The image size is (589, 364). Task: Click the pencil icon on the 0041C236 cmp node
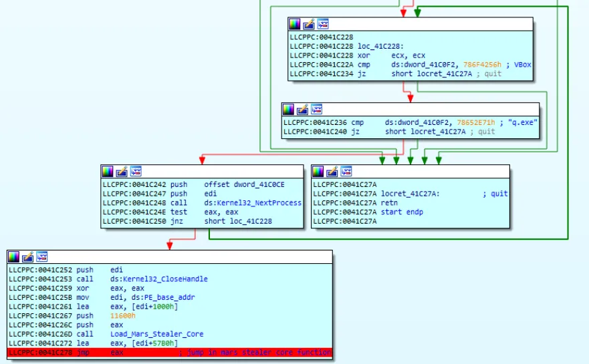pyautogui.click(x=302, y=110)
